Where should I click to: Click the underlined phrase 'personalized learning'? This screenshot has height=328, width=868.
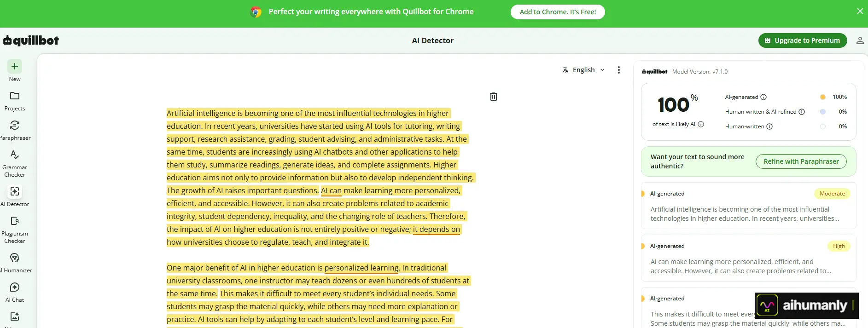coord(361,268)
